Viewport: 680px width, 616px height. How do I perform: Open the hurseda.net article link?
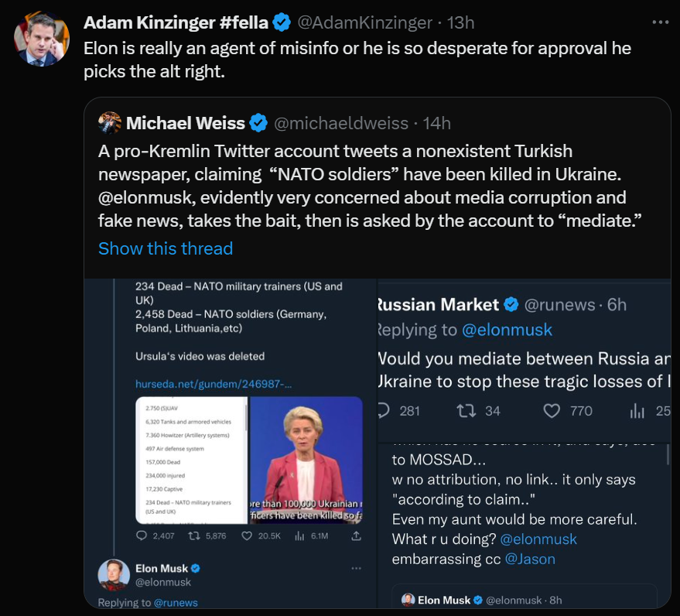[x=214, y=384]
